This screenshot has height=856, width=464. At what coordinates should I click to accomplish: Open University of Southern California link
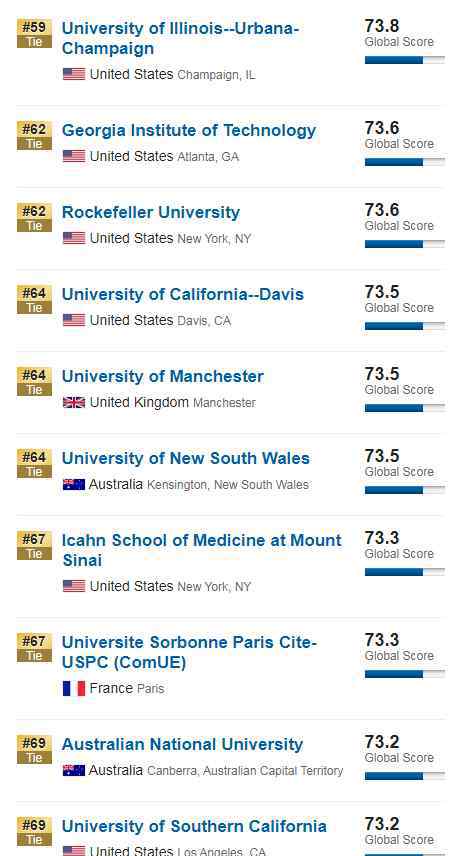tap(194, 827)
